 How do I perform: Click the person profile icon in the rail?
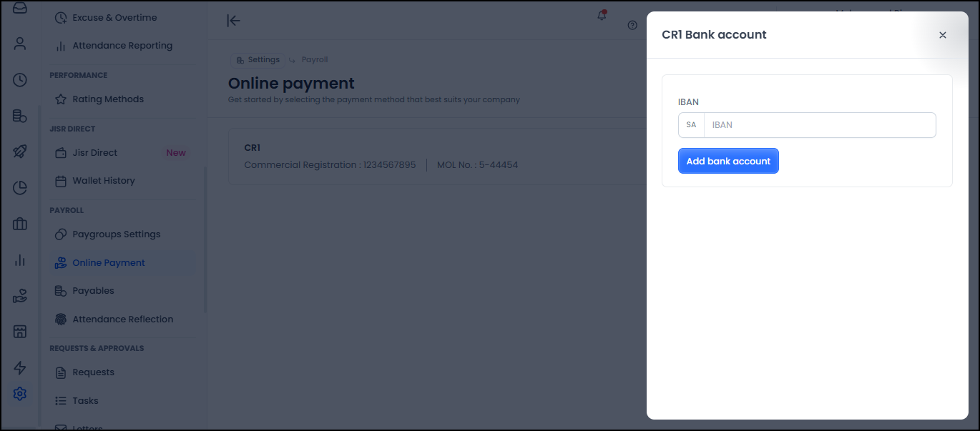(20, 44)
